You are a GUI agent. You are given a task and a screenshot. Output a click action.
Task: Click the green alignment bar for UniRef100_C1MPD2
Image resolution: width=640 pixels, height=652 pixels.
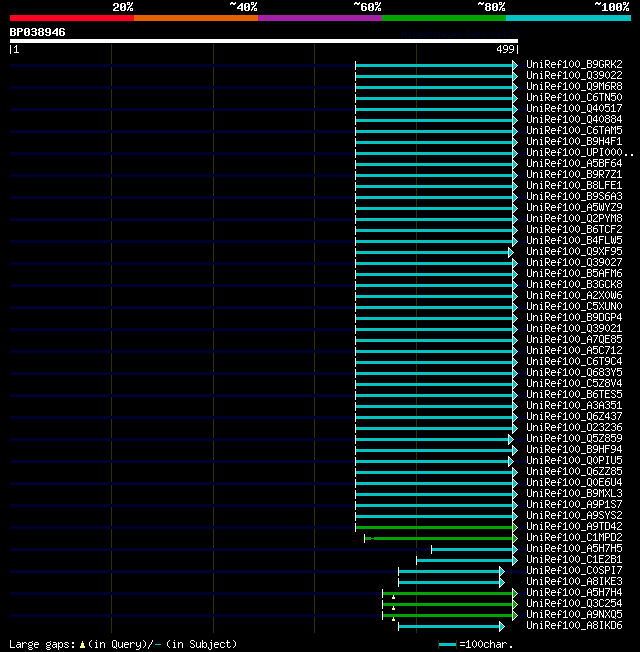(439, 538)
